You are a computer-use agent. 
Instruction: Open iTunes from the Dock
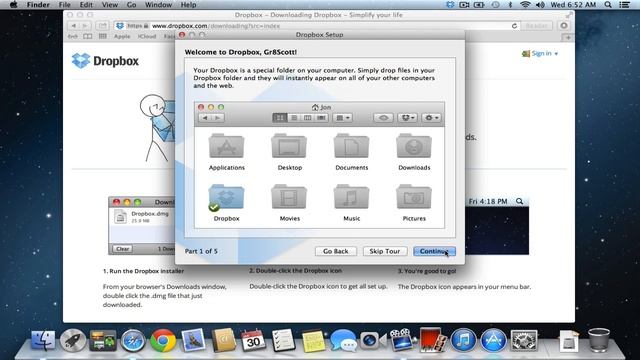pyautogui.click(x=463, y=340)
